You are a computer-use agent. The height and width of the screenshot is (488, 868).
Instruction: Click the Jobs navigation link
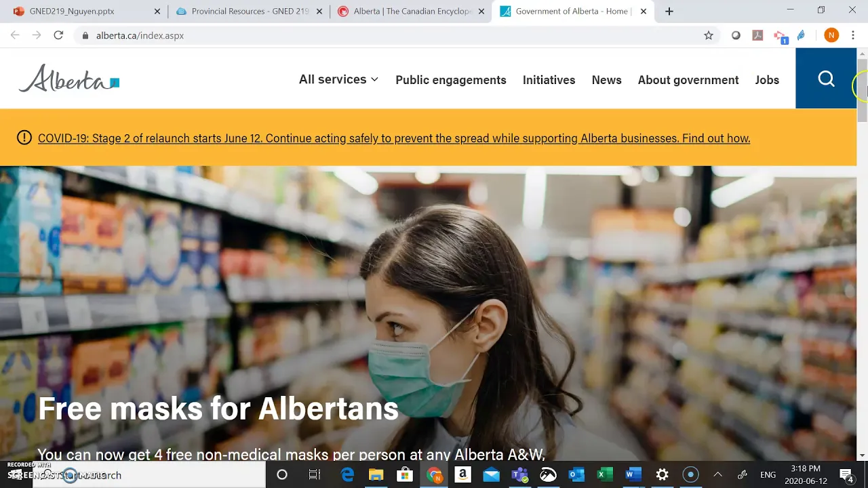coord(767,80)
